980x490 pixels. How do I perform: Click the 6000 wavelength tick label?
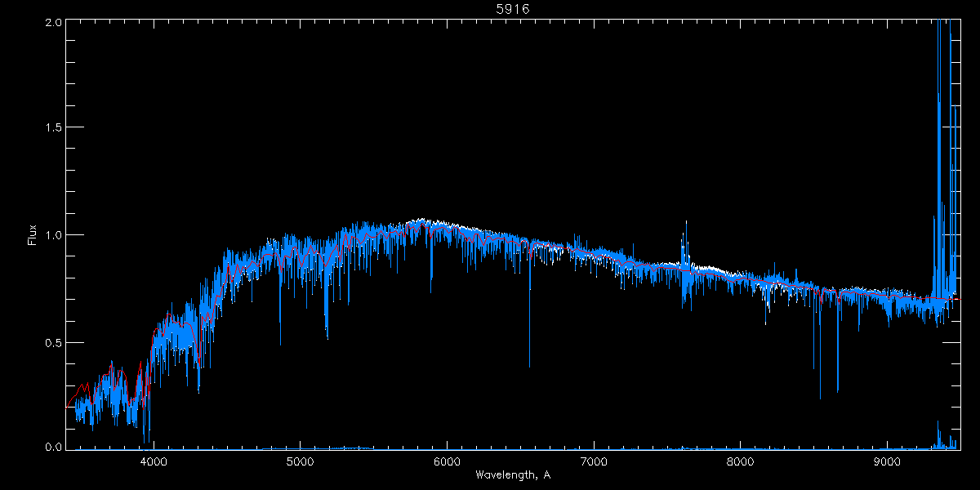tap(447, 461)
